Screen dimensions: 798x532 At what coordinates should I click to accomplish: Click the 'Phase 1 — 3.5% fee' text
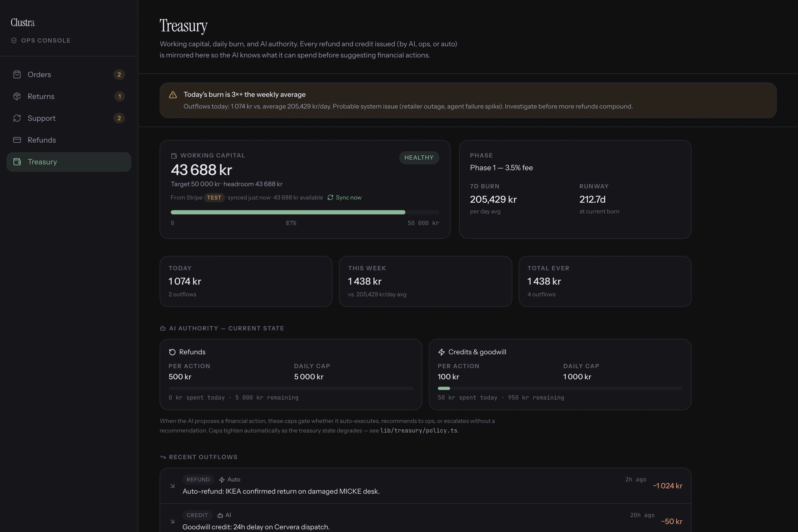click(501, 168)
